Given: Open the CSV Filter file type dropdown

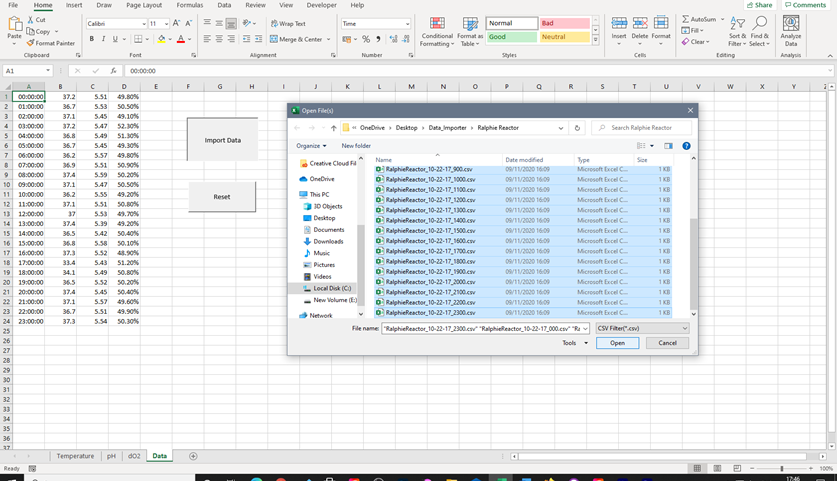Looking at the screenshot, I should (x=642, y=328).
